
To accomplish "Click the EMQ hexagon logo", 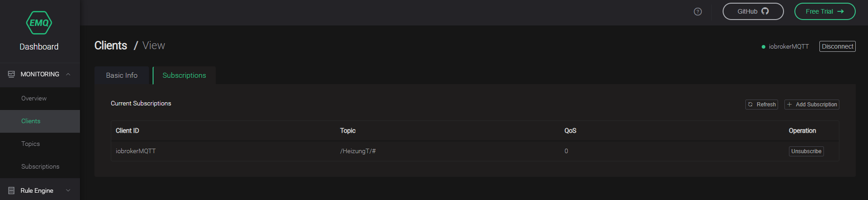I will pos(39,23).
